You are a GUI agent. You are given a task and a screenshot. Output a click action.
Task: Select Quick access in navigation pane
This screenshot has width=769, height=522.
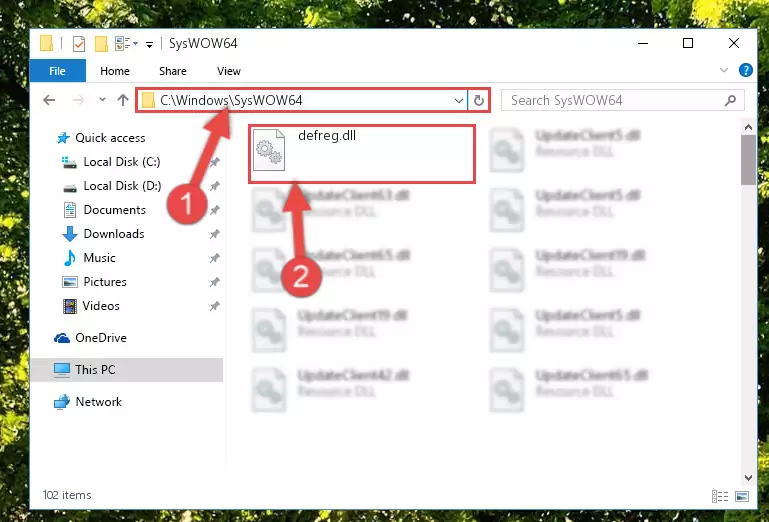click(110, 138)
